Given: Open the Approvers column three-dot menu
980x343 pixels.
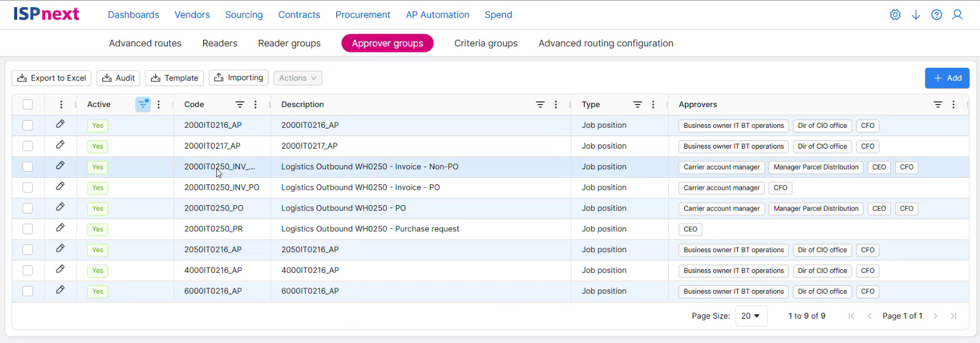Looking at the screenshot, I should click(954, 105).
